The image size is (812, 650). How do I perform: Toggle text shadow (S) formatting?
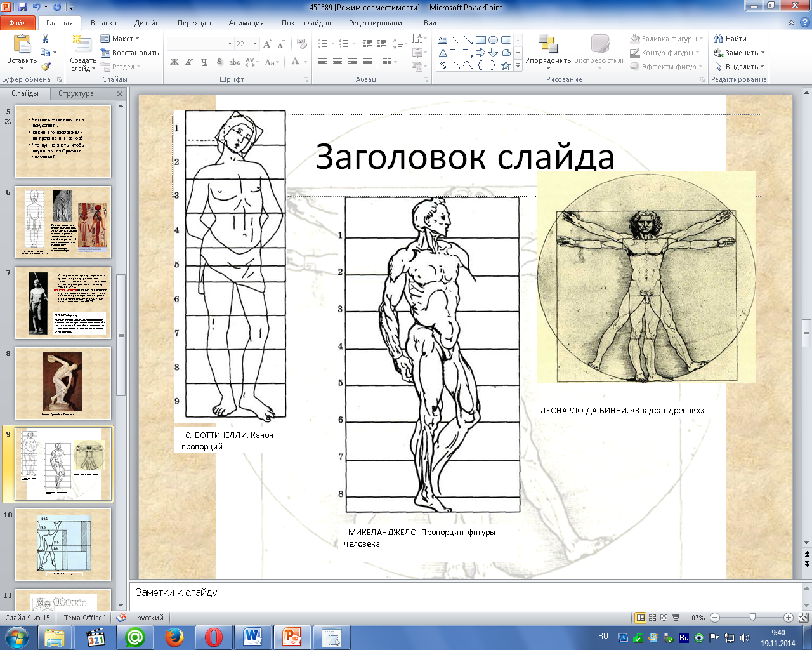tap(219, 62)
